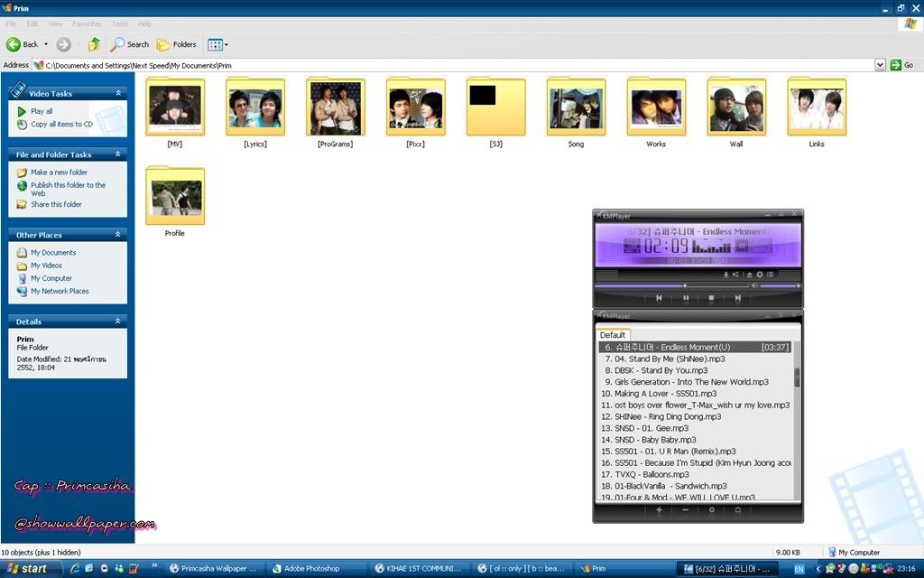Open the Search pane
Image resolution: width=924 pixels, height=578 pixels.
click(x=130, y=44)
